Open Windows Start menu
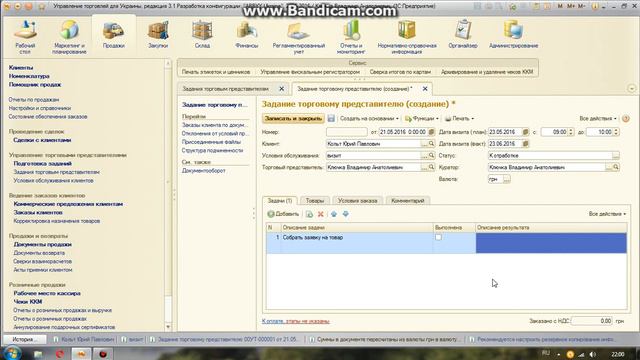 tap(12, 353)
